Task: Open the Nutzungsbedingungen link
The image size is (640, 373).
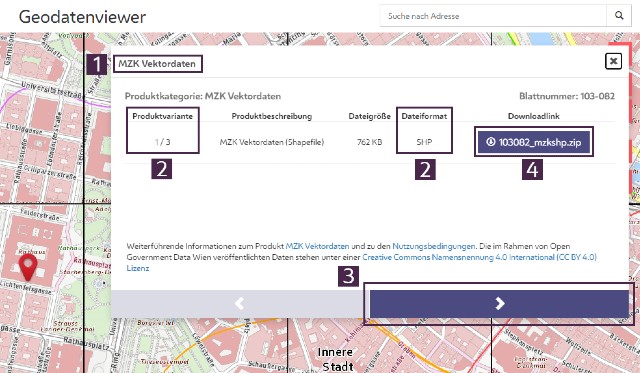Action: click(x=433, y=246)
